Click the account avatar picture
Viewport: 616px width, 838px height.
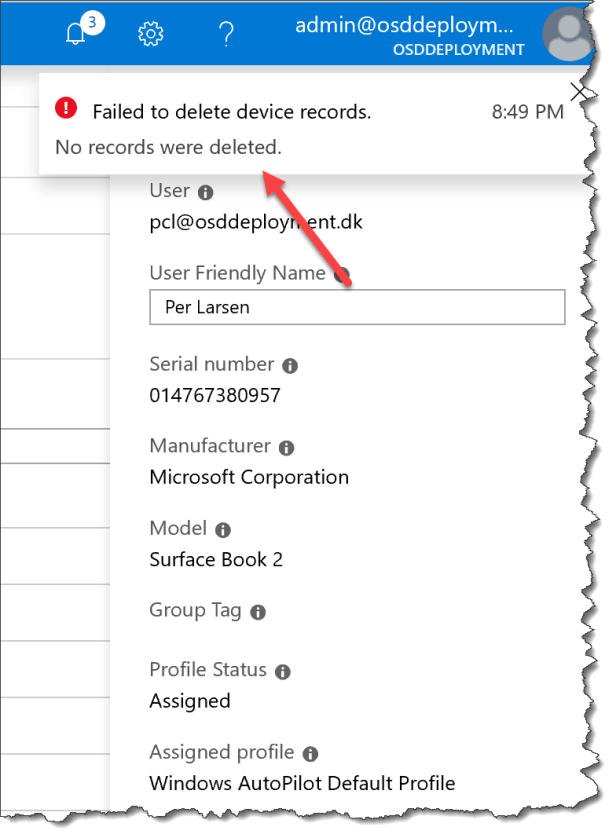(x=567, y=35)
